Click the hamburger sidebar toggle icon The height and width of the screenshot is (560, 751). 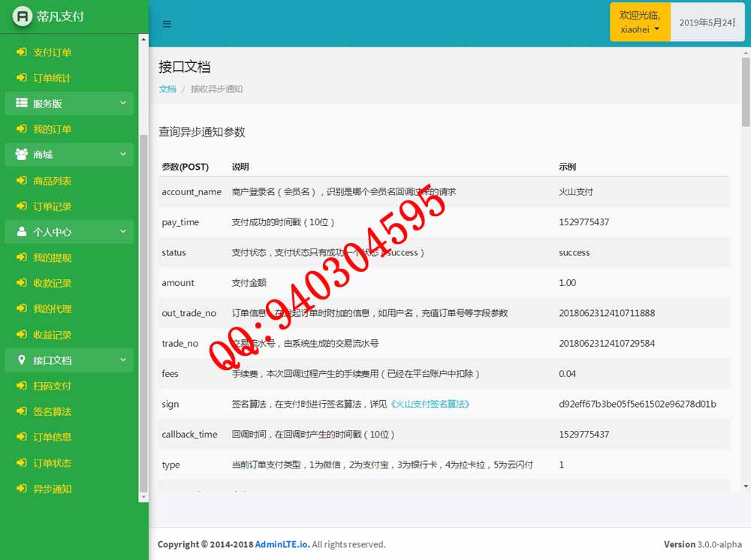point(167,24)
